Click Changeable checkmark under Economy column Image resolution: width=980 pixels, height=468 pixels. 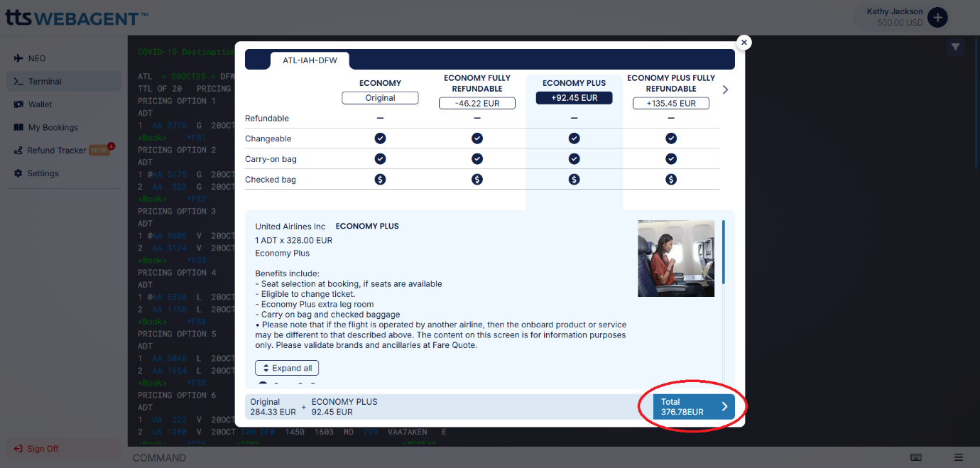tap(380, 138)
